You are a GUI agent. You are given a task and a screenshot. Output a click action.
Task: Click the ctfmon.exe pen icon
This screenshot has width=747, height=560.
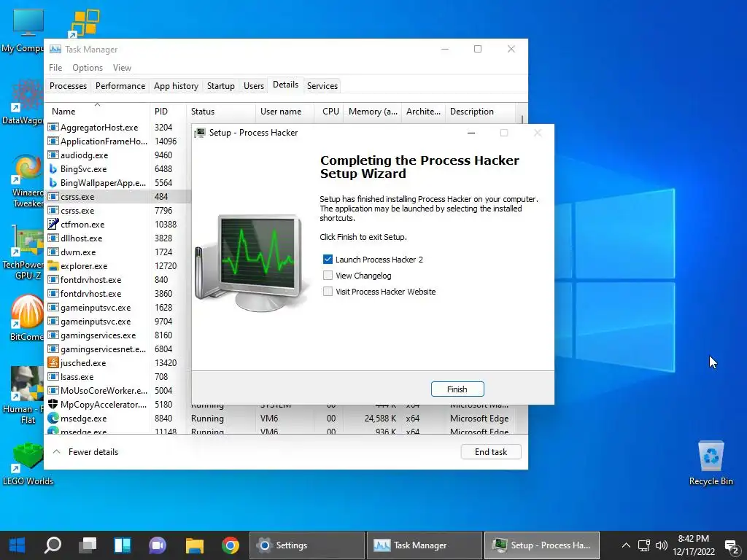(x=53, y=224)
